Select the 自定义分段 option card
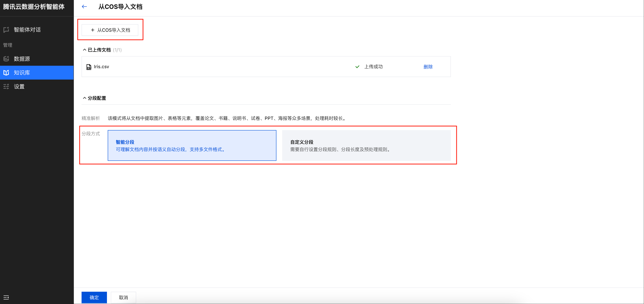Image resolution: width=644 pixels, height=304 pixels. tap(366, 145)
